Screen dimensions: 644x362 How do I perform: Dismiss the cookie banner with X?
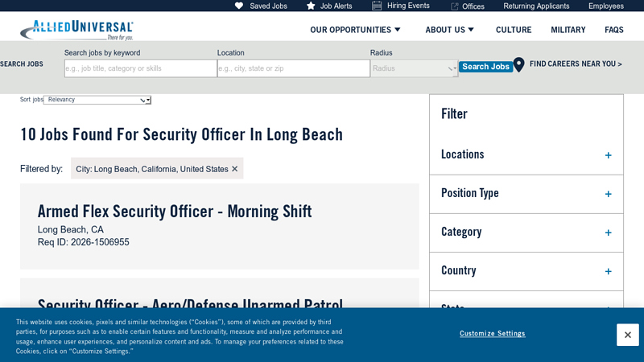tap(628, 335)
